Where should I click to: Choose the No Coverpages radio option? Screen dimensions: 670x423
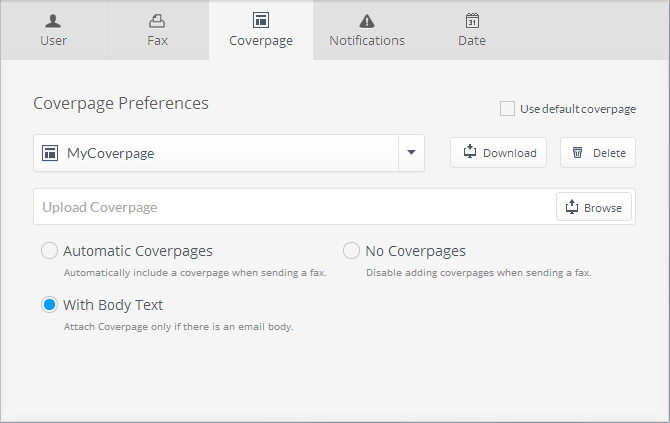click(x=351, y=250)
